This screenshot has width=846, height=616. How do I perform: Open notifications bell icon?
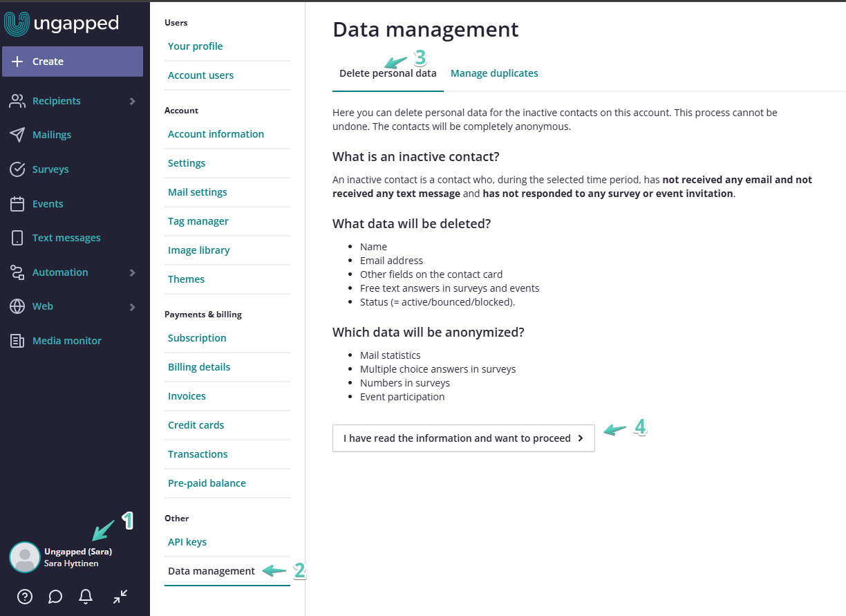coord(86,596)
